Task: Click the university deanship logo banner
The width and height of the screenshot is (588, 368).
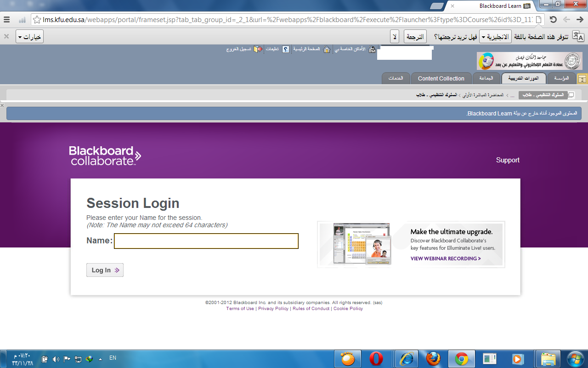Action: coord(529,61)
